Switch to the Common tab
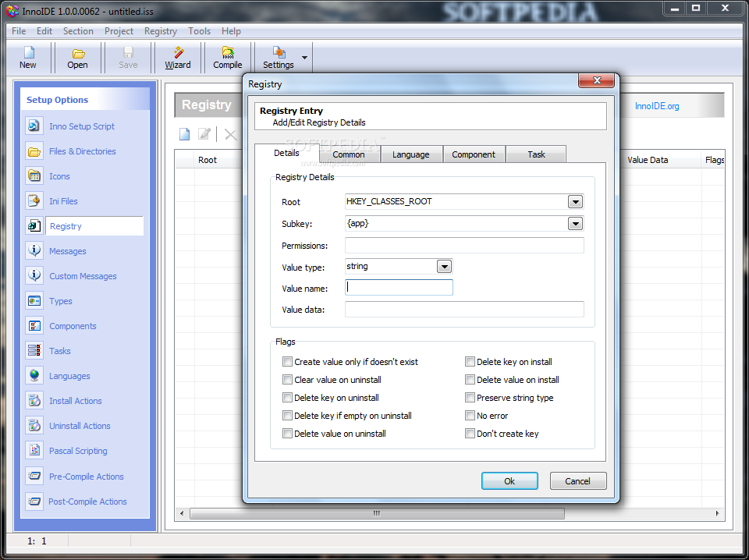This screenshot has height=560, width=749. (349, 154)
